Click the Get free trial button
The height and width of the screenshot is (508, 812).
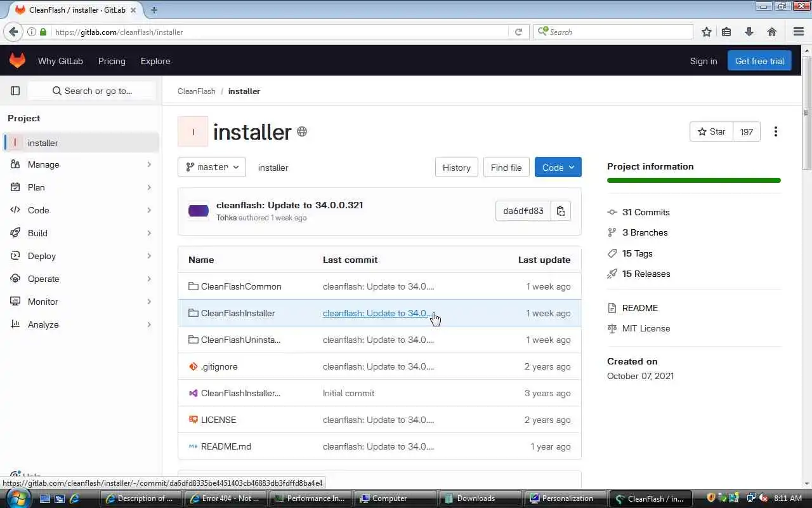click(x=759, y=61)
